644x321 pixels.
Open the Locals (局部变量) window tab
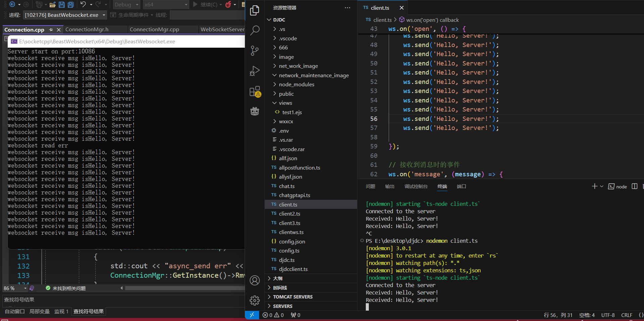pos(40,311)
